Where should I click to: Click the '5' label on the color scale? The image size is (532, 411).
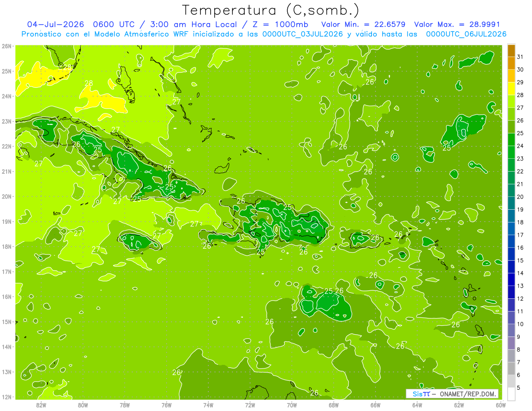pos(519,388)
